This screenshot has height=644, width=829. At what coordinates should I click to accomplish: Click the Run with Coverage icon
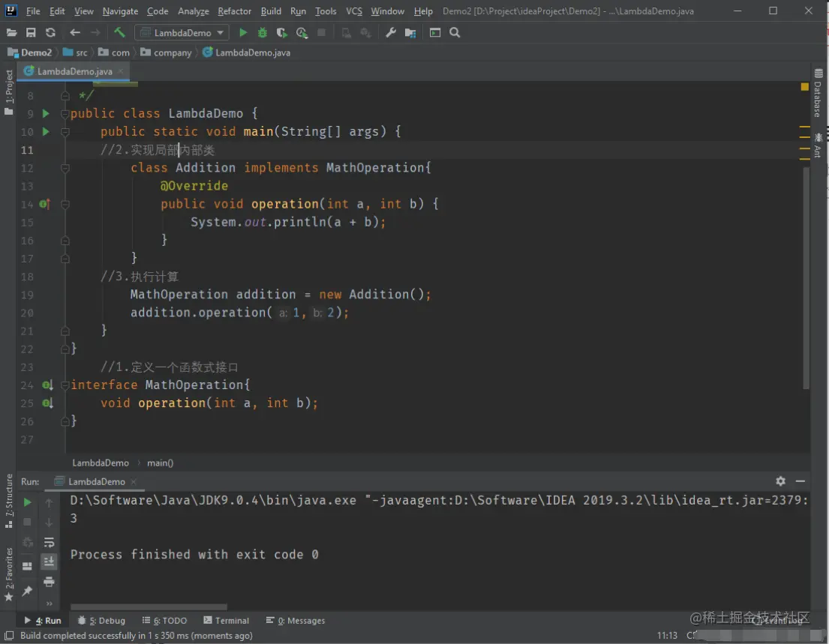point(282,33)
